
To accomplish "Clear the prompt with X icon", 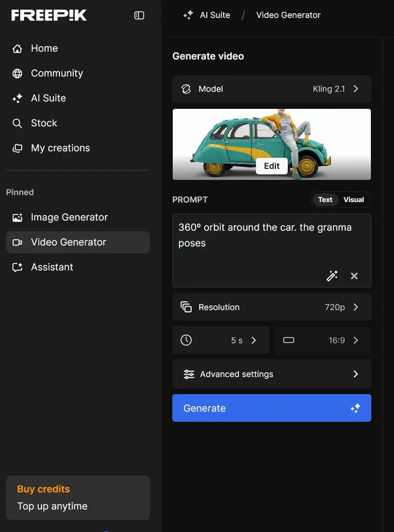I will coord(354,276).
